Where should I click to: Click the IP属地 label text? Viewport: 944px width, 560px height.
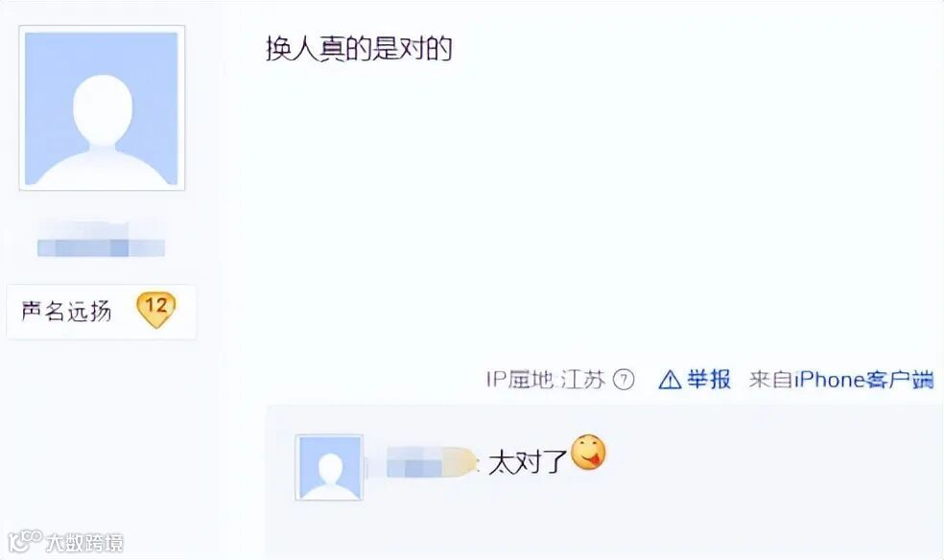point(520,380)
